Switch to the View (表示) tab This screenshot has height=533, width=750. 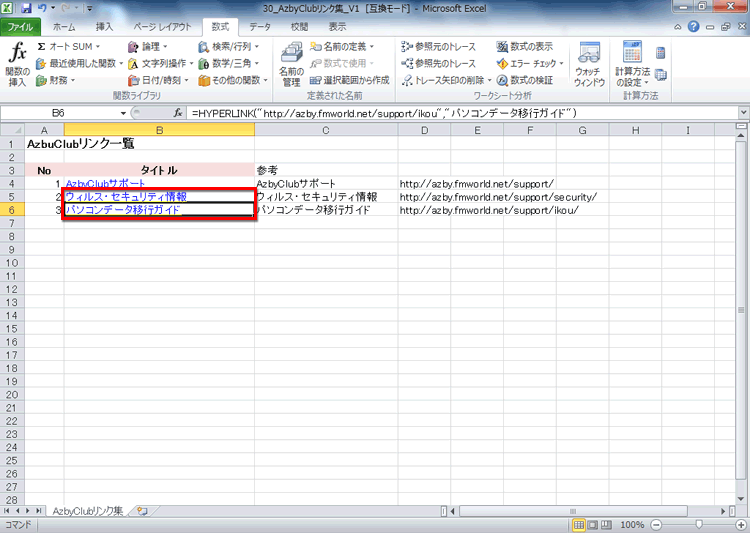pos(337,27)
